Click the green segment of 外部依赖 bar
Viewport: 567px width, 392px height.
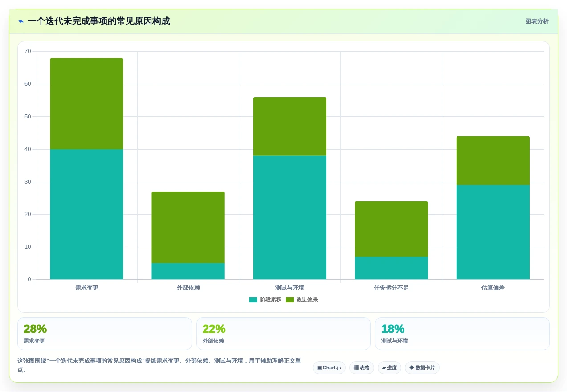click(188, 227)
